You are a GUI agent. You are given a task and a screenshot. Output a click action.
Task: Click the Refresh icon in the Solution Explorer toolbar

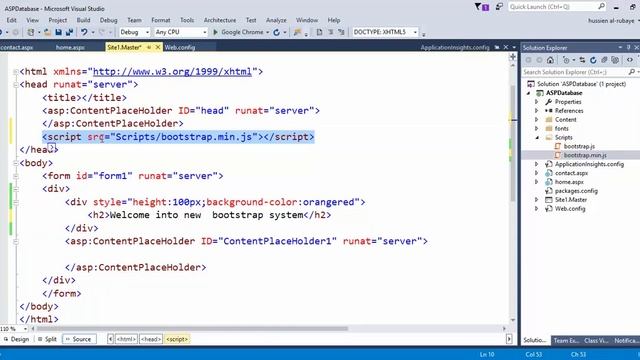pos(593,60)
